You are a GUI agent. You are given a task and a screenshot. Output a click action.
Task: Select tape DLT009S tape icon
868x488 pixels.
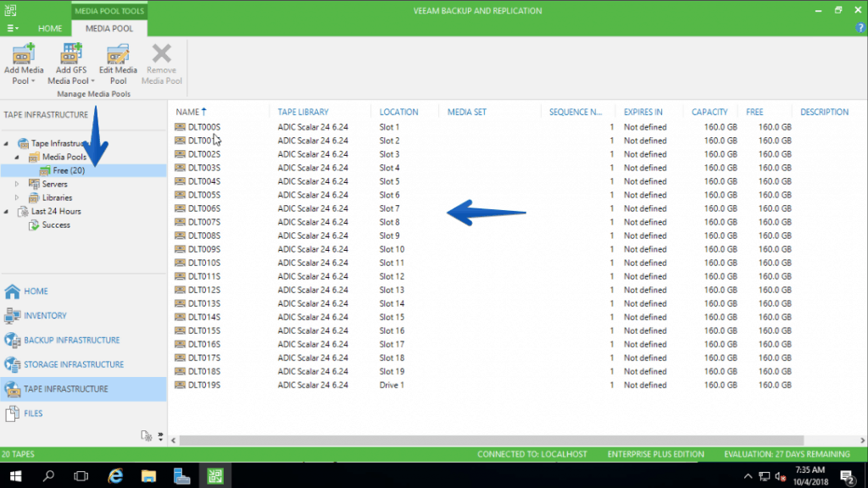(180, 249)
